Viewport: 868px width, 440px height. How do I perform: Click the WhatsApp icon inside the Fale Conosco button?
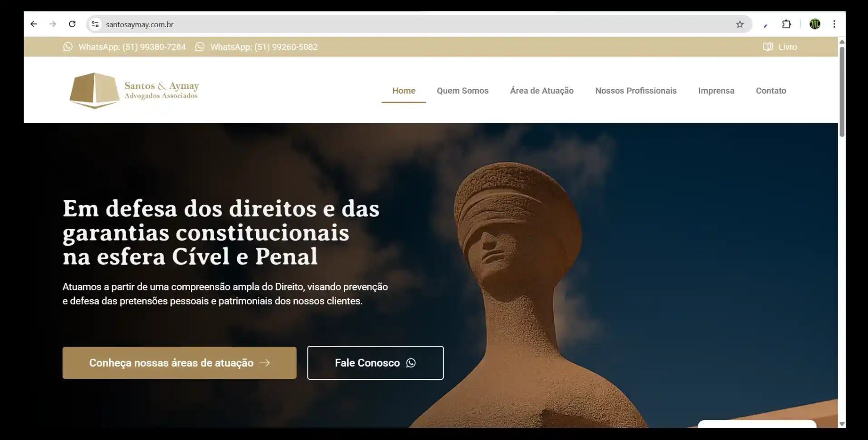click(x=411, y=363)
